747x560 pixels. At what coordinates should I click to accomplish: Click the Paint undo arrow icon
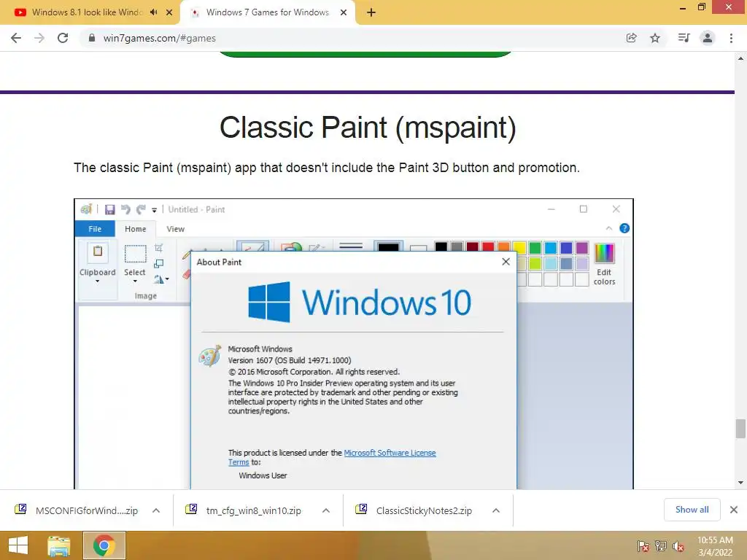point(125,209)
